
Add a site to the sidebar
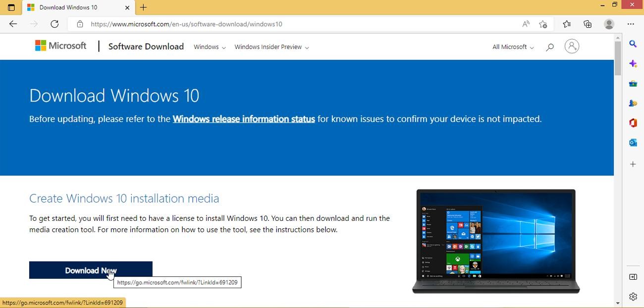tap(633, 164)
